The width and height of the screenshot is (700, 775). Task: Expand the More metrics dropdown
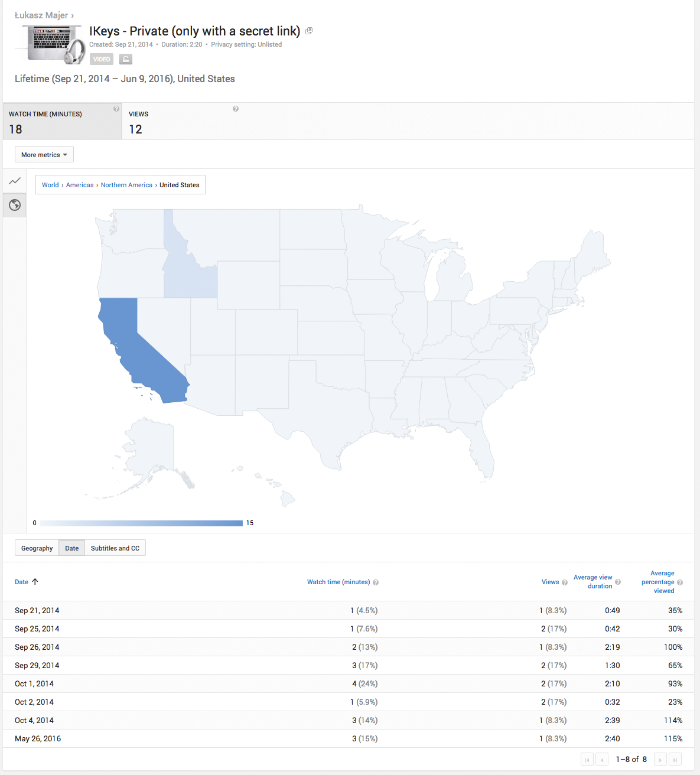(x=44, y=155)
